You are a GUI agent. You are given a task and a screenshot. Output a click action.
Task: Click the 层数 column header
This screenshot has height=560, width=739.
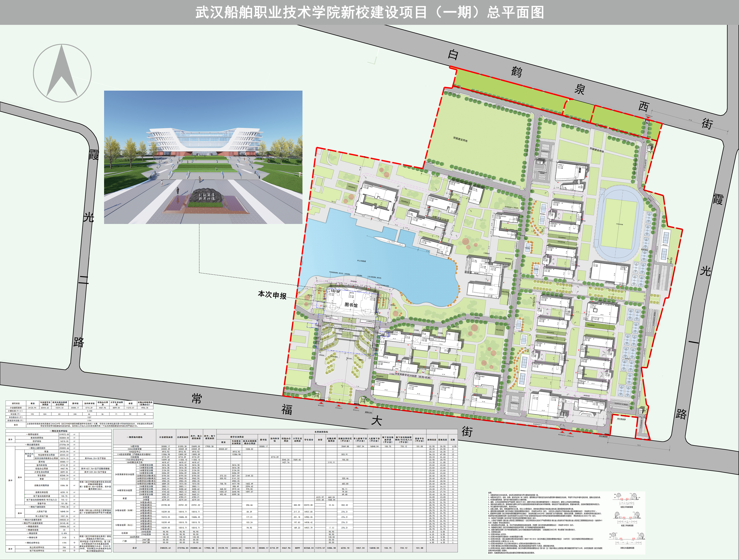coord(453,440)
